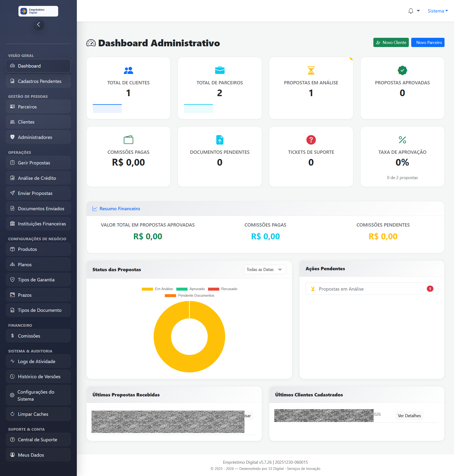454x476 pixels.
Task: Click the Tipos de Documento file icon
Action: pyautogui.click(x=12, y=310)
